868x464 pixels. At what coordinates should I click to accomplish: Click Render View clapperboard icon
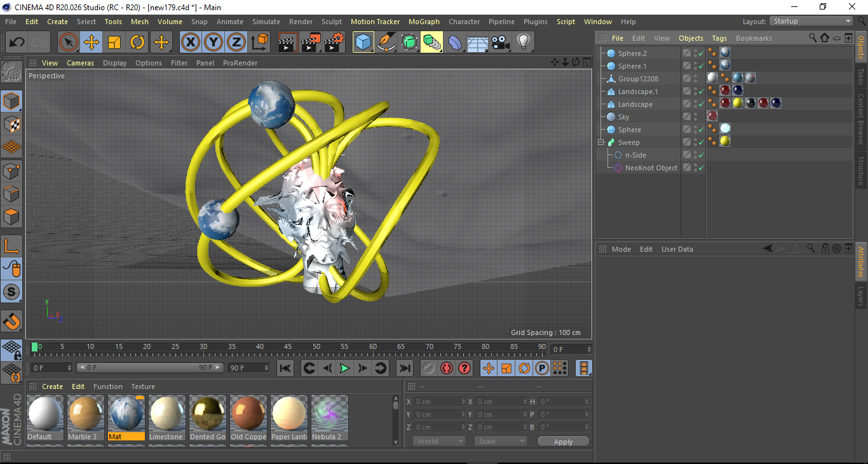click(288, 43)
